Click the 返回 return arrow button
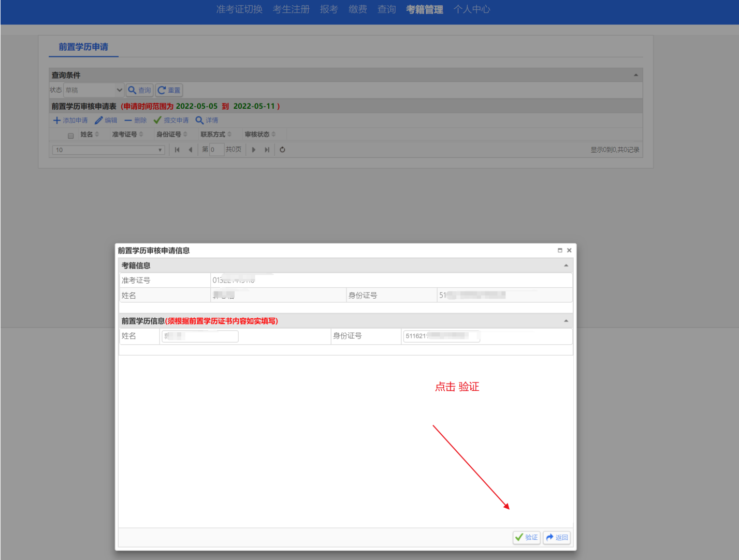739x560 pixels. pos(557,537)
